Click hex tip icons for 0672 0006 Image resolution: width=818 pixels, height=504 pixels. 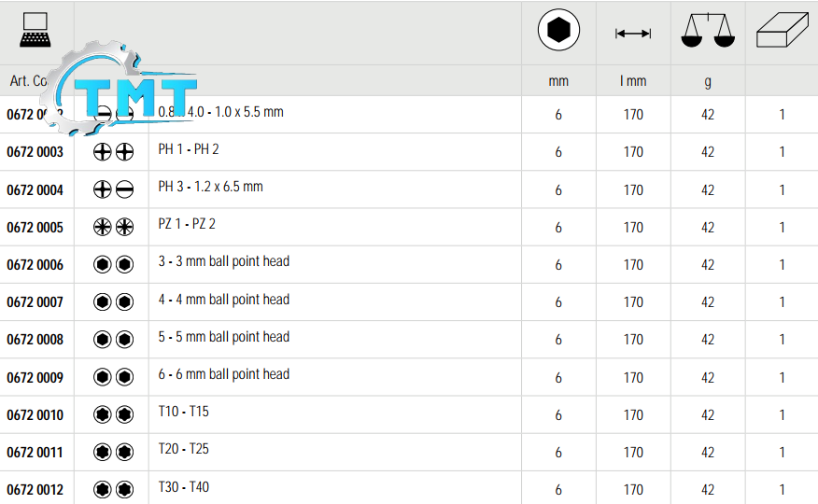click(113, 265)
